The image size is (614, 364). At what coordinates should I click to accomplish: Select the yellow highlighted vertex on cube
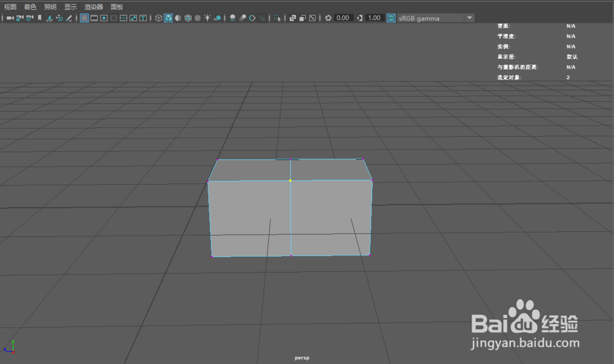click(290, 180)
